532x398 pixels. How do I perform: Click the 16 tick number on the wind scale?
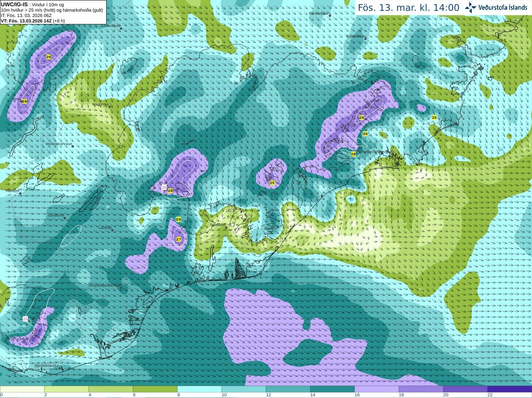point(357,395)
